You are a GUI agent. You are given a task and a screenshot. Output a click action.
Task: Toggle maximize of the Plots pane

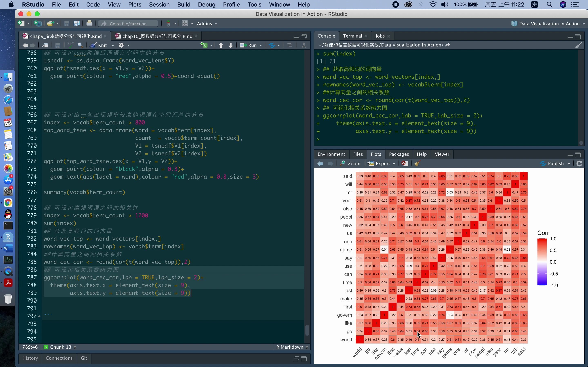point(578,155)
